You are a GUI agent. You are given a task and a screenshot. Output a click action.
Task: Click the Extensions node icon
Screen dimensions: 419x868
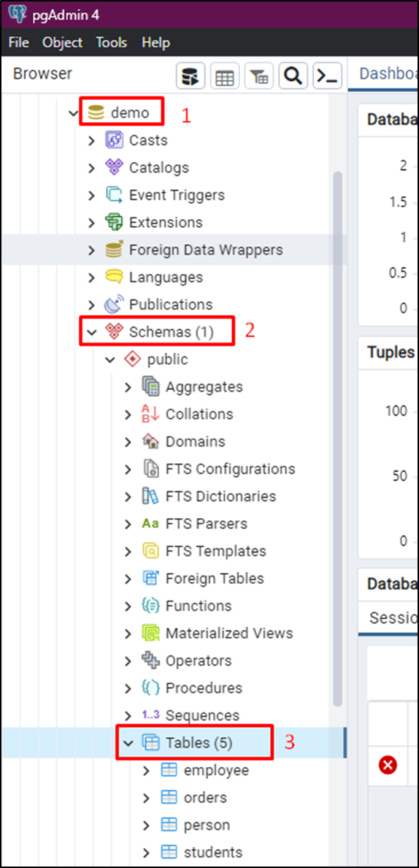[x=114, y=222]
